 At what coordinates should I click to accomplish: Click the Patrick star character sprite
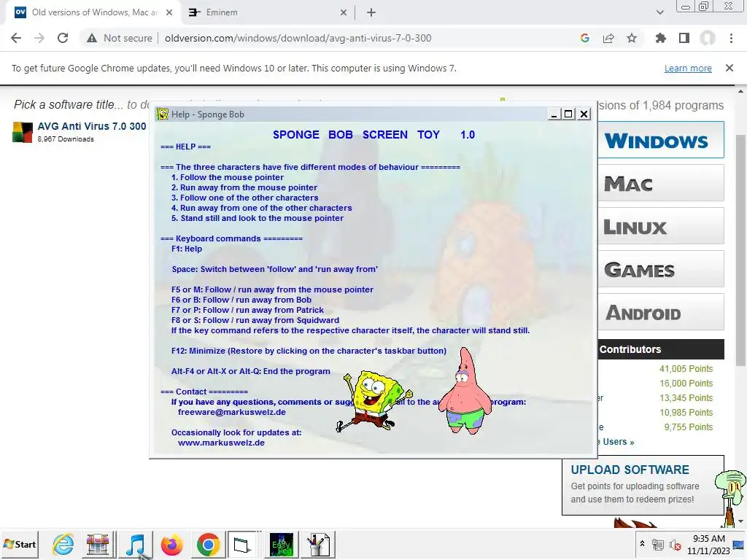(x=465, y=392)
